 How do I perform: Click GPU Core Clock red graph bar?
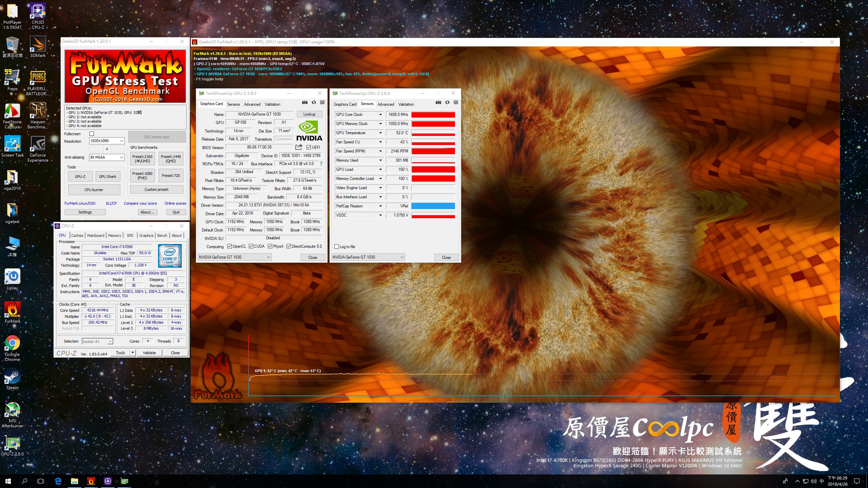[x=433, y=115]
